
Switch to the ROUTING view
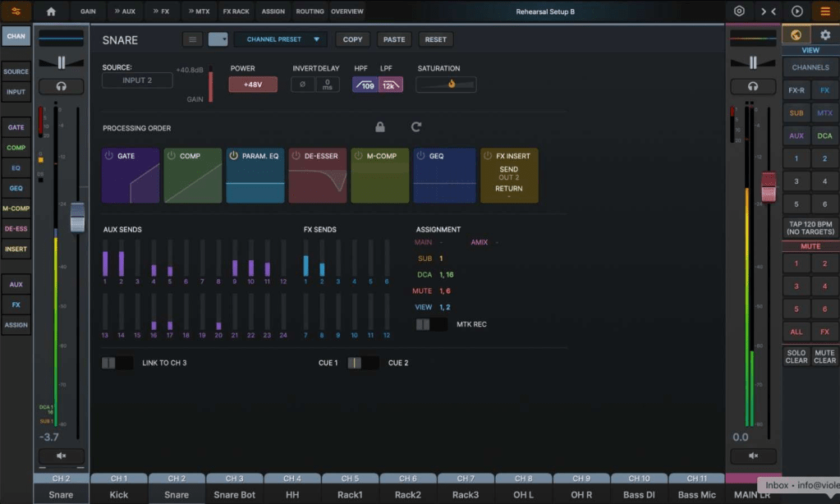309,11
